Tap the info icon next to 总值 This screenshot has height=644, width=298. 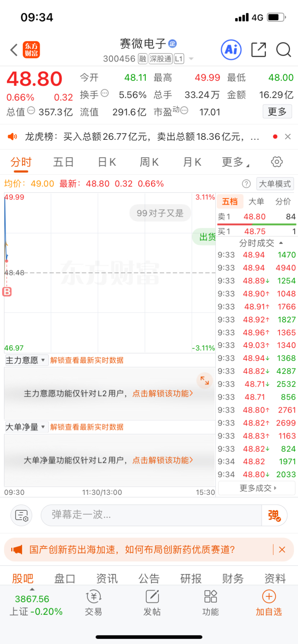pos(31,111)
